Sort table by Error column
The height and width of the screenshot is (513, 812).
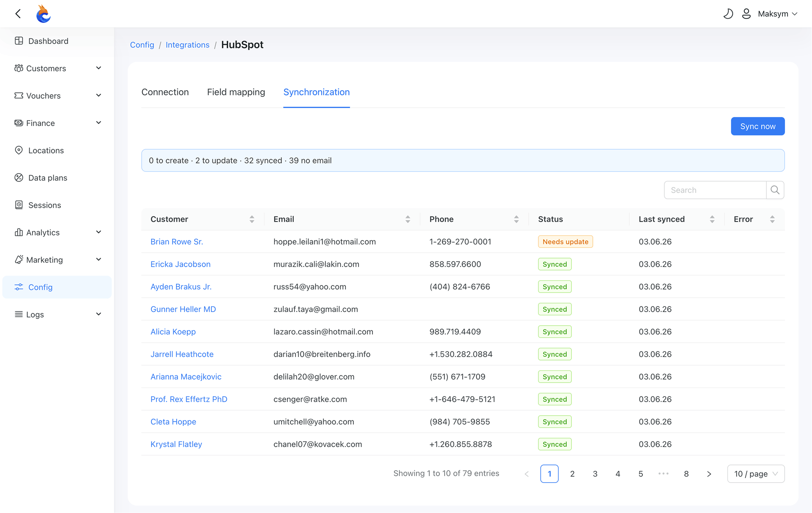pyautogui.click(x=772, y=219)
